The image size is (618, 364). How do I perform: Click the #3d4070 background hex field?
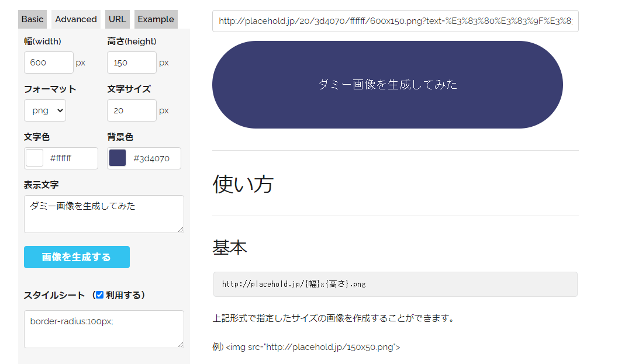(153, 158)
